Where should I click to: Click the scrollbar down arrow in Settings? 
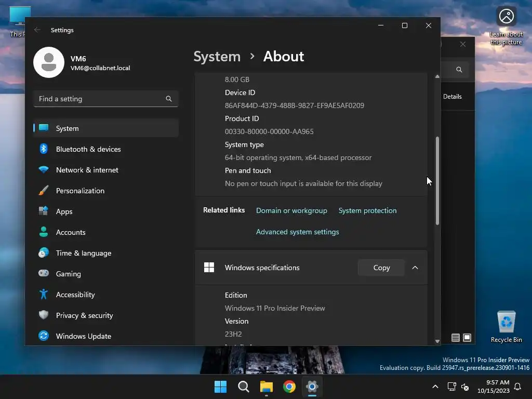(437, 341)
